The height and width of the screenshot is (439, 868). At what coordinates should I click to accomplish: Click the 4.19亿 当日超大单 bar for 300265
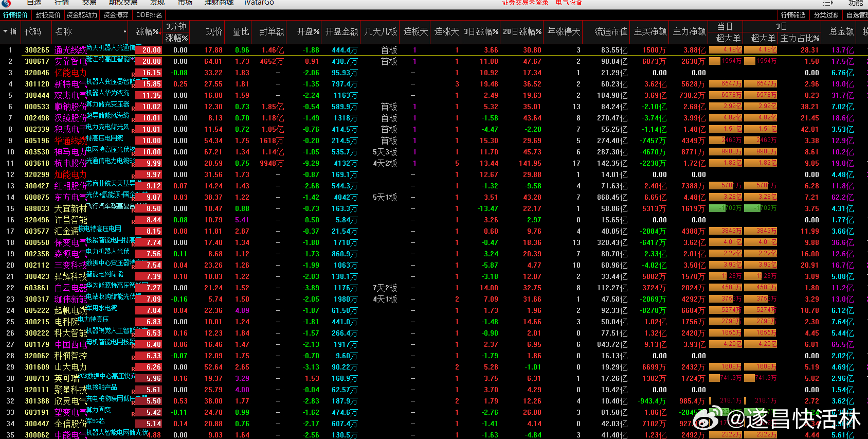[x=726, y=50]
